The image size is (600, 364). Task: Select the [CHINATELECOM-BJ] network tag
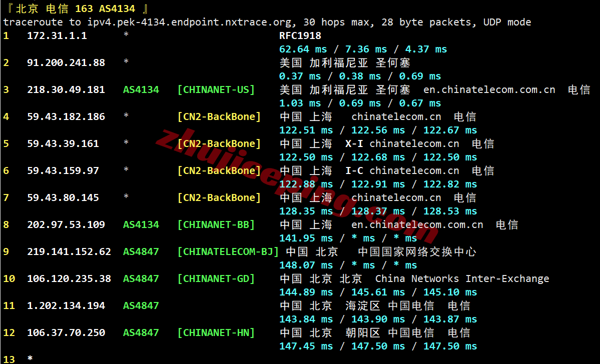[228, 251]
